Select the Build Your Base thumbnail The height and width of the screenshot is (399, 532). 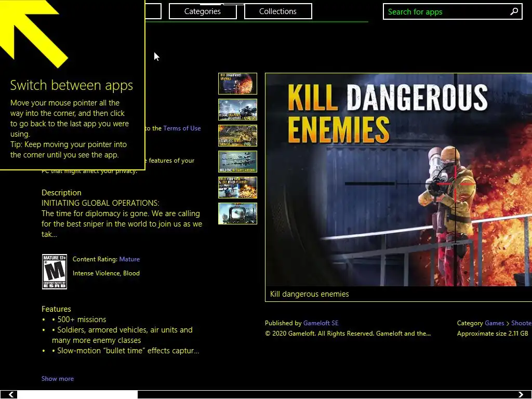[237, 188]
